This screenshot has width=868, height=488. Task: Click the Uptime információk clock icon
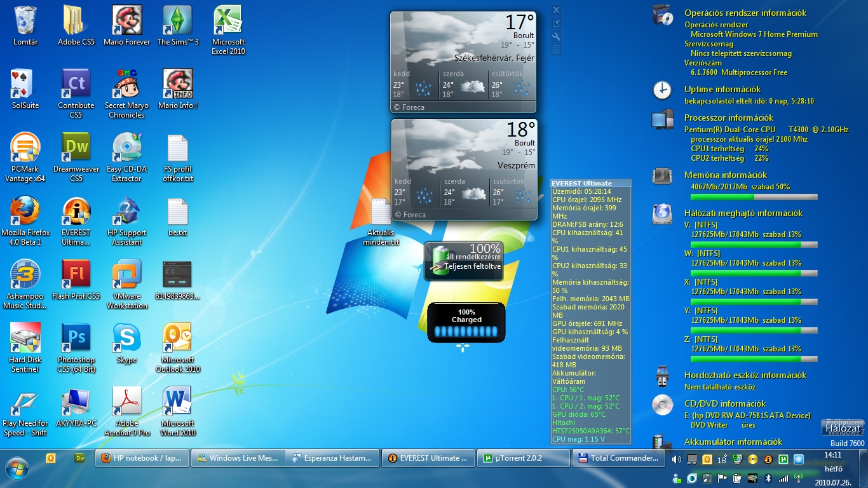(662, 90)
